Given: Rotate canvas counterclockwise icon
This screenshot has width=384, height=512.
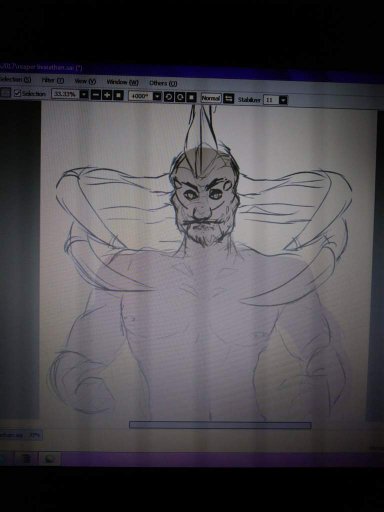Looking at the screenshot, I should click(169, 97).
